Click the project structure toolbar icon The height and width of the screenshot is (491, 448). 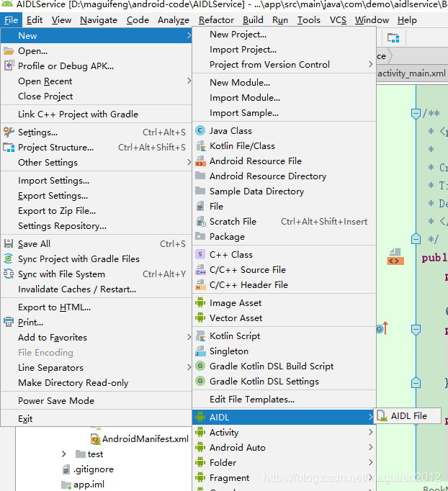tap(393, 38)
